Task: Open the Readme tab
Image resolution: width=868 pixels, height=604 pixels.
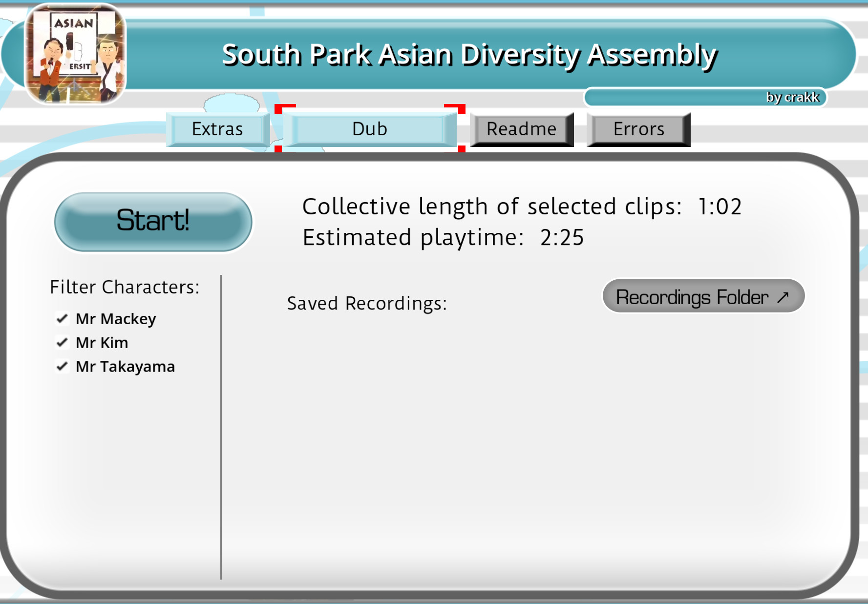Action: tap(522, 129)
